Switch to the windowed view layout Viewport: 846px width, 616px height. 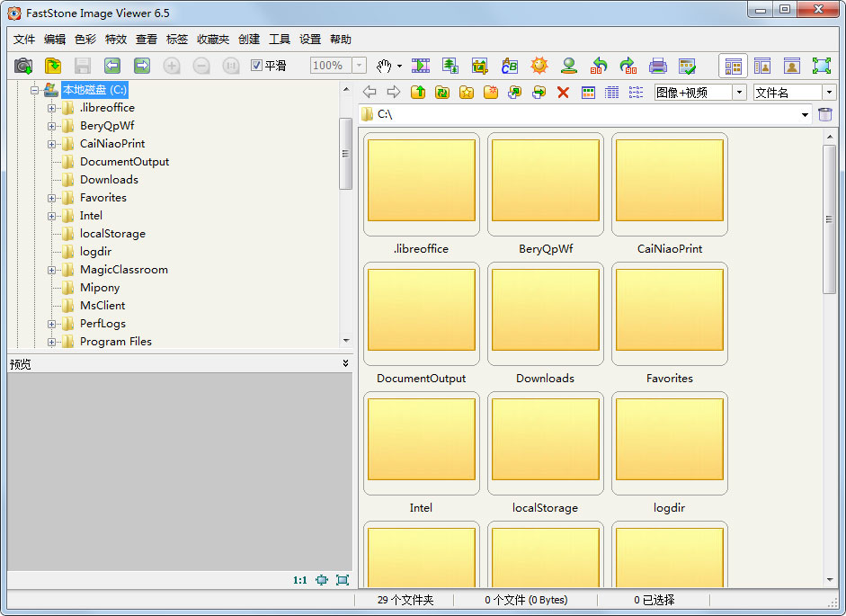(762, 66)
